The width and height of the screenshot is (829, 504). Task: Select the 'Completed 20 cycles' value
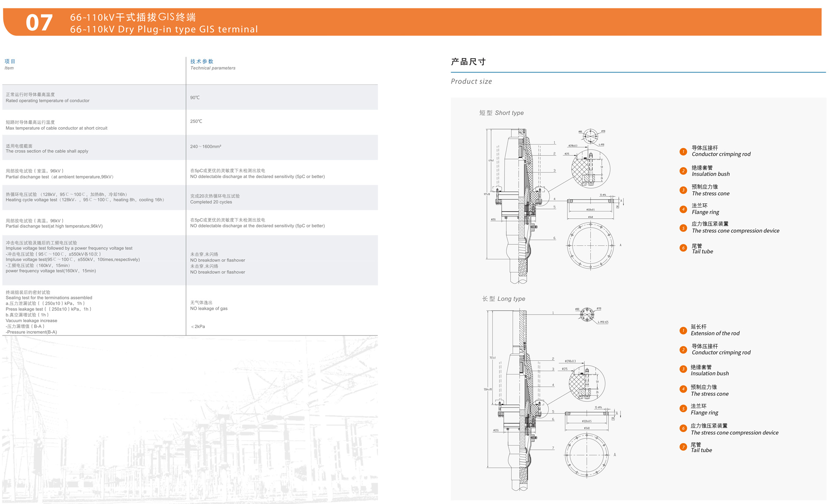[x=211, y=202]
